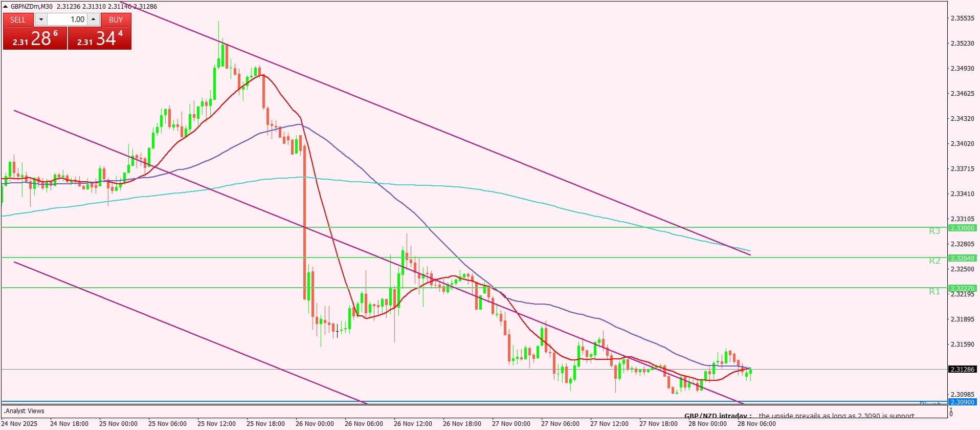
Task: Select the R1 resistance label
Action: [x=934, y=292]
